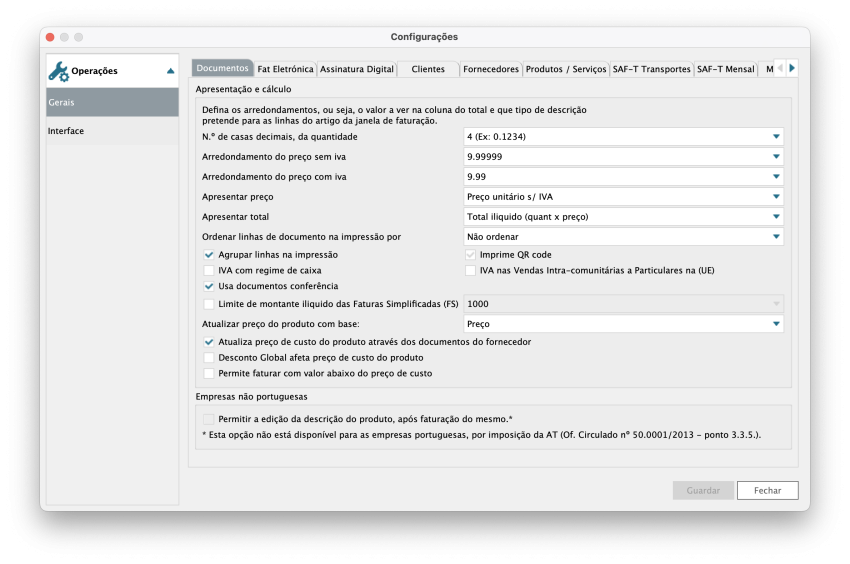This screenshot has height=564, width=850.
Task: Switch to the Fat Eletrónica tab
Action: [x=285, y=69]
